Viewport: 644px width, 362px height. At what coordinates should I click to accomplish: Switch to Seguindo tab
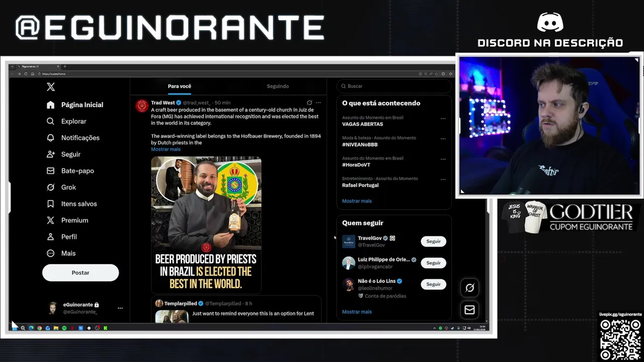click(x=278, y=86)
